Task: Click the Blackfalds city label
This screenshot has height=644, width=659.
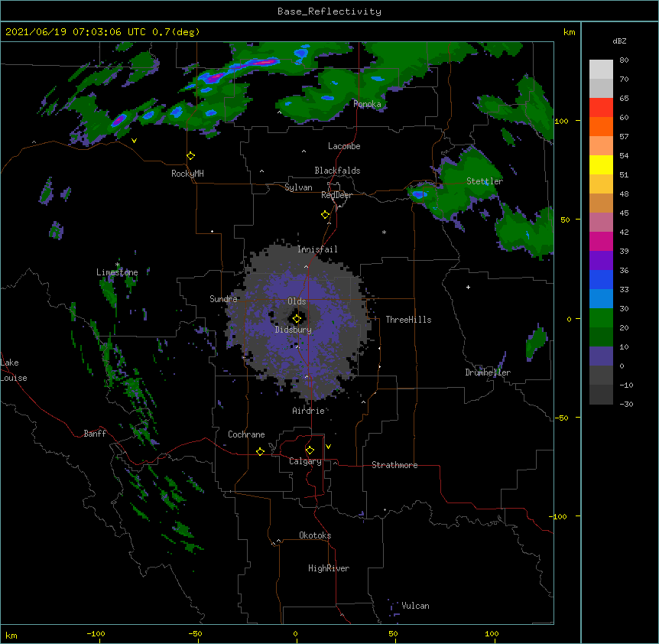Action: [x=337, y=171]
